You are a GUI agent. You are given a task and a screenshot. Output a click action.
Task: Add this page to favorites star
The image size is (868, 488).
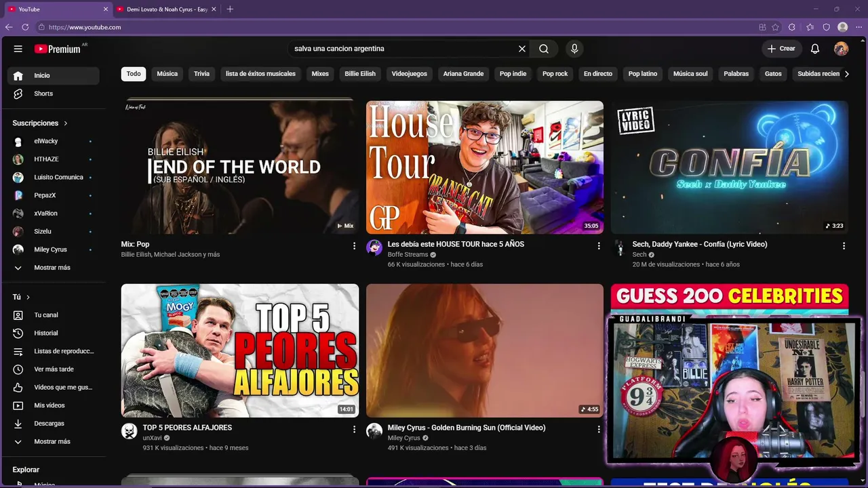coord(776,27)
